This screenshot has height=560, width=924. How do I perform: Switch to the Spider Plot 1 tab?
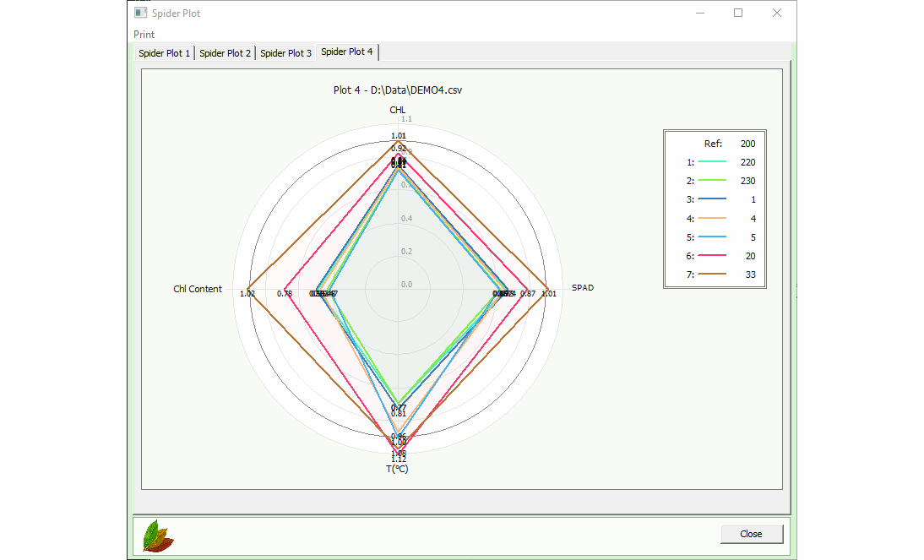point(165,53)
